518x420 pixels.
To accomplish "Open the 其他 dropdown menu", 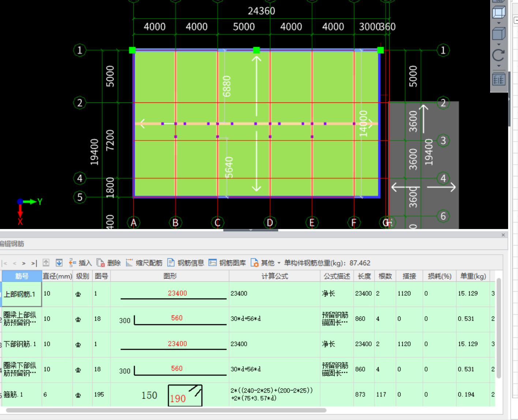I will pyautogui.click(x=266, y=263).
